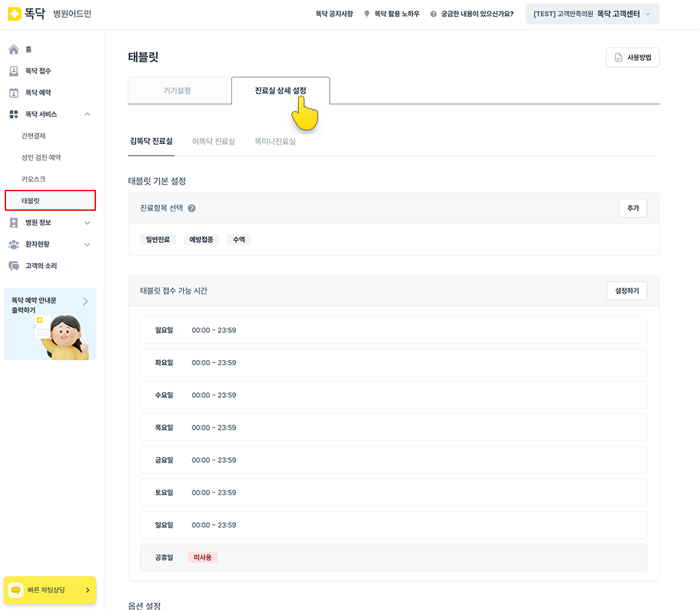Open 똑닥 공지사항 link in header

coord(334,14)
